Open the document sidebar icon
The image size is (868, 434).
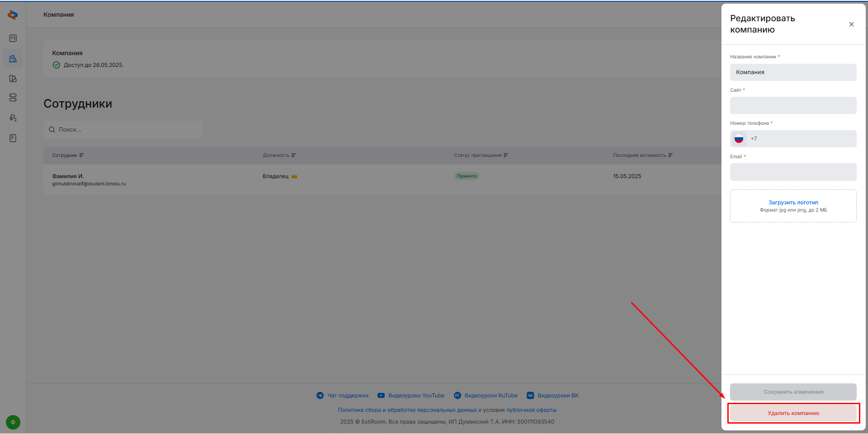point(13,138)
